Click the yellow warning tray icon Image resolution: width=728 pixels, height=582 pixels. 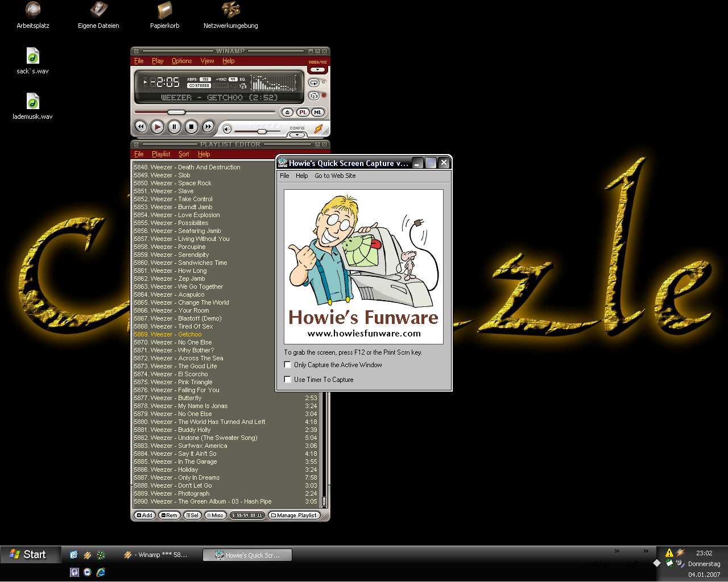click(x=669, y=552)
